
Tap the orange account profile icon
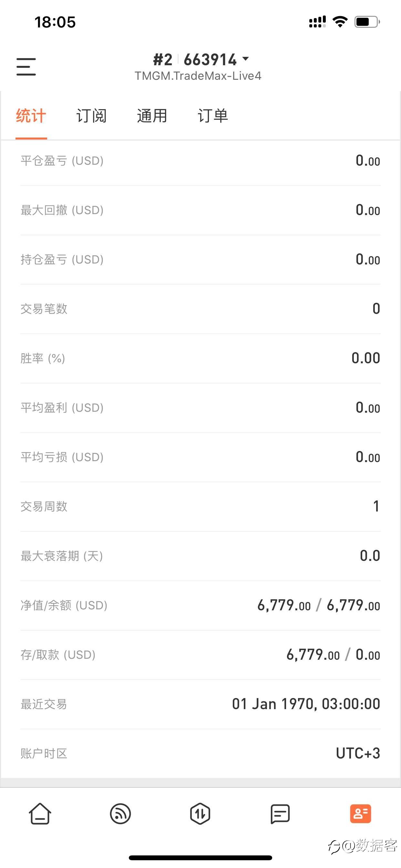[x=360, y=814]
